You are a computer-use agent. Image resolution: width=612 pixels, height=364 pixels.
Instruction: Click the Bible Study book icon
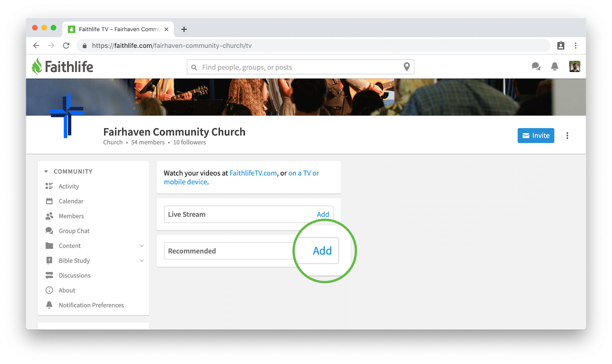[x=49, y=260]
